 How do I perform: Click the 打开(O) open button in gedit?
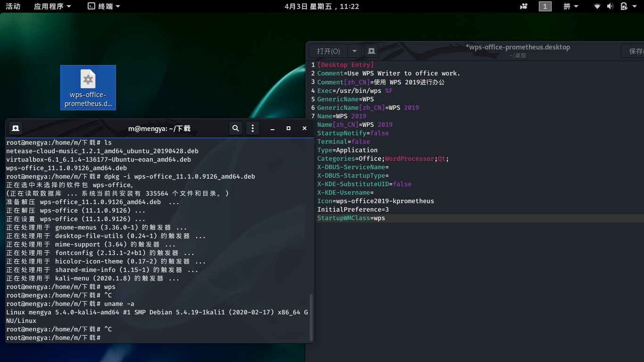(x=329, y=51)
